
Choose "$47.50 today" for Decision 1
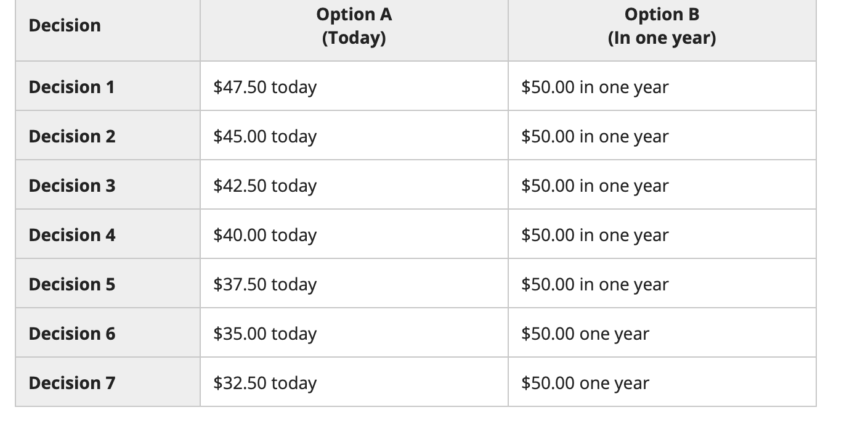[265, 87]
